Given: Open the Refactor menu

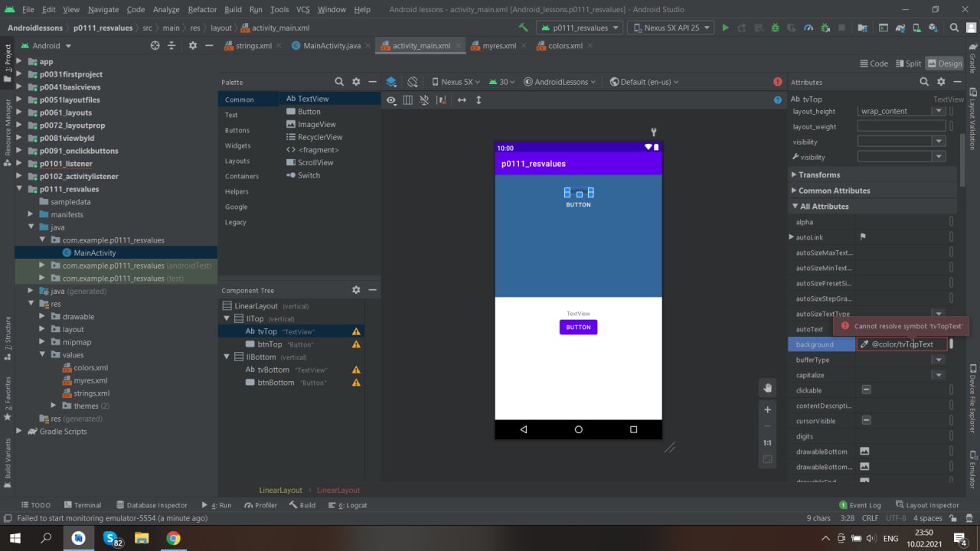Looking at the screenshot, I should [x=202, y=9].
